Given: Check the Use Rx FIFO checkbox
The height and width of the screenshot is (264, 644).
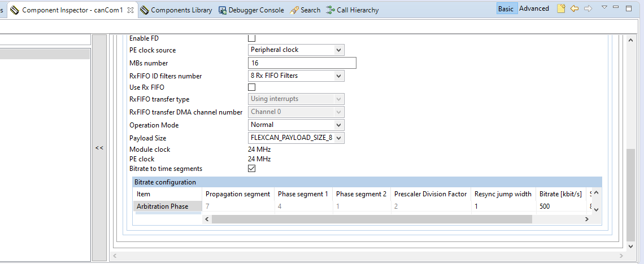Looking at the screenshot, I should pyautogui.click(x=252, y=87).
